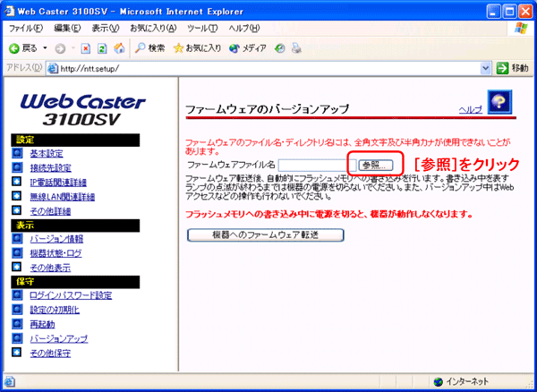Click the Home toolbar icon
This screenshot has height=392, width=537.
tap(119, 48)
